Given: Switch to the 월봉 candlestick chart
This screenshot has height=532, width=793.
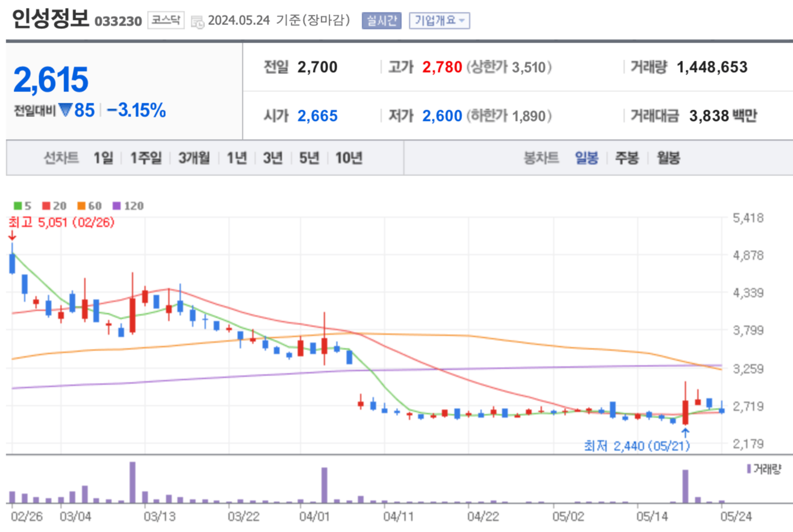Looking at the screenshot, I should click(668, 158).
